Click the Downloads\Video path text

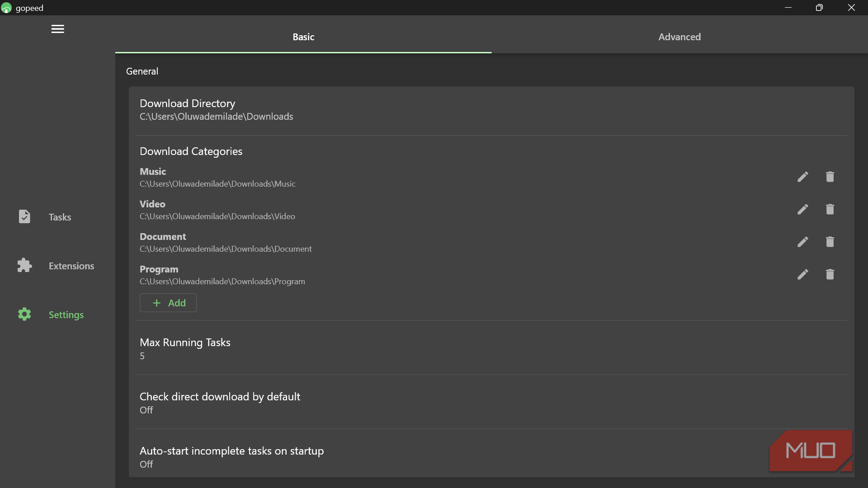click(217, 216)
